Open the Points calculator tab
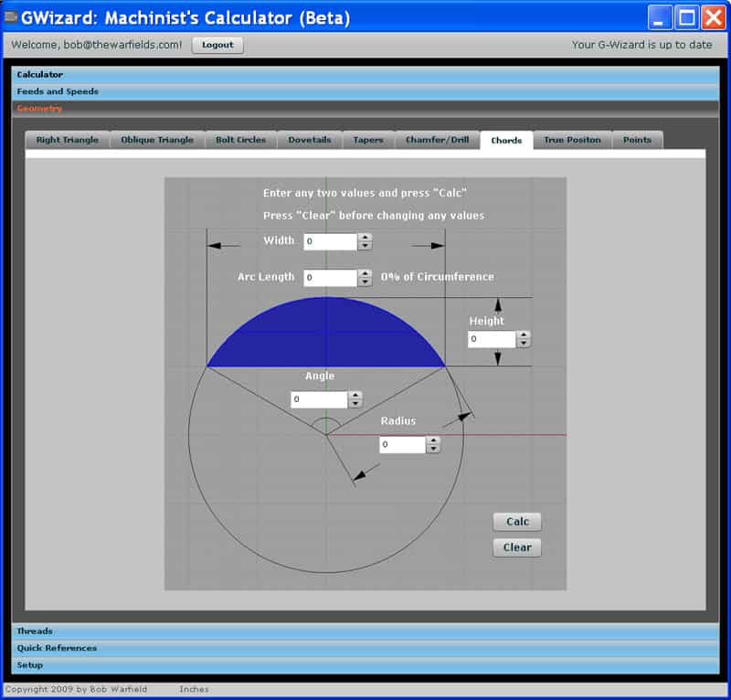Viewport: 731px width, 700px height. pyautogui.click(x=637, y=140)
